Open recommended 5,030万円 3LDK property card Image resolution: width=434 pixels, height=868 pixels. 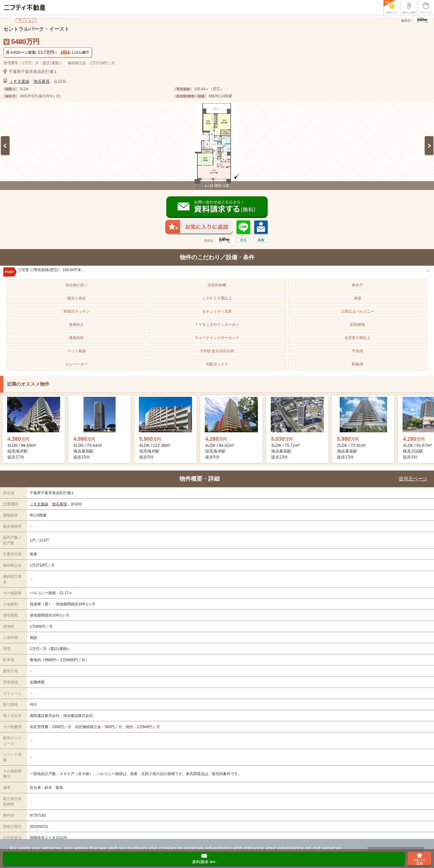(x=297, y=429)
